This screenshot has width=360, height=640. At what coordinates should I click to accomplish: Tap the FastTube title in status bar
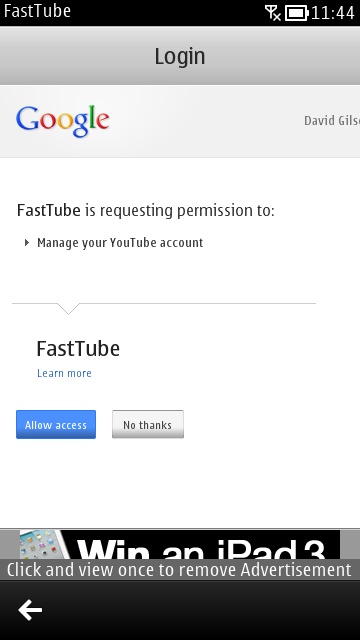pyautogui.click(x=37, y=11)
